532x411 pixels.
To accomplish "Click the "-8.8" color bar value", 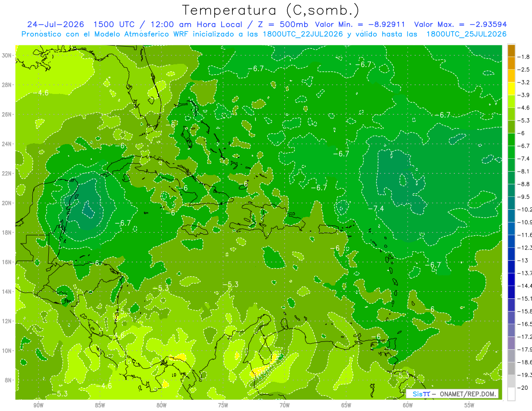I will (524, 184).
